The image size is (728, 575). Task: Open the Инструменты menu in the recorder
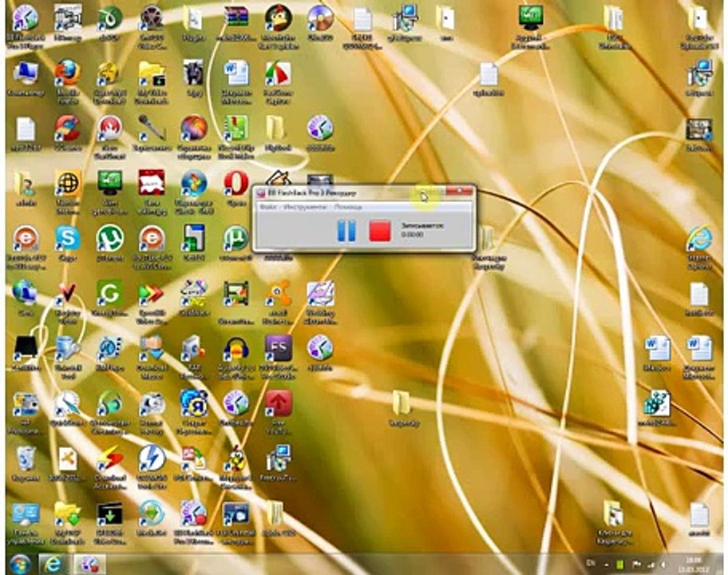pyautogui.click(x=306, y=207)
